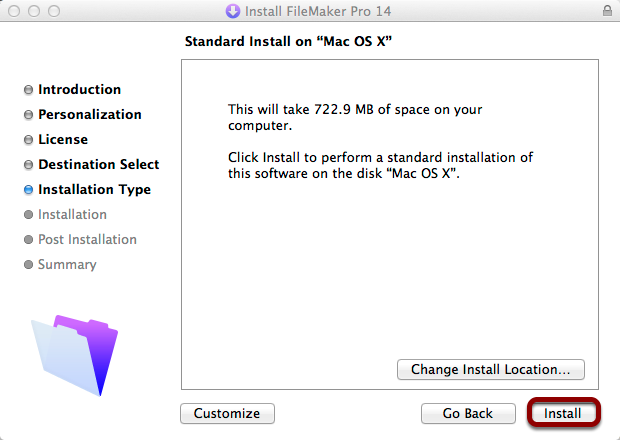Screen dimensions: 620x440
Task: Click the 'Standard Install on "Mac OS X"' heading
Action: (x=288, y=41)
